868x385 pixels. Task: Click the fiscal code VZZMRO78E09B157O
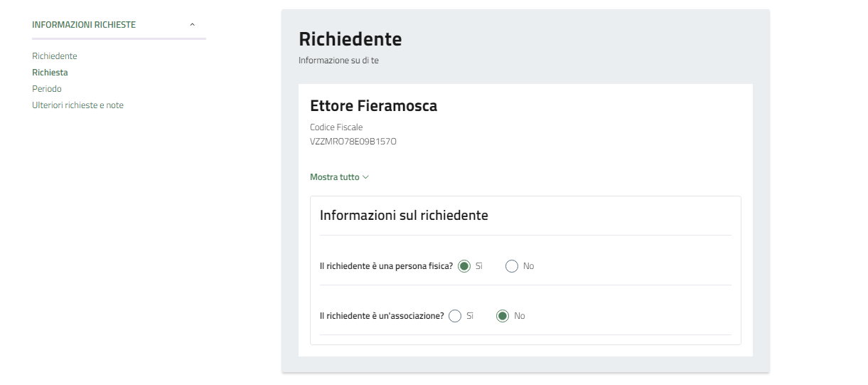[353, 142]
